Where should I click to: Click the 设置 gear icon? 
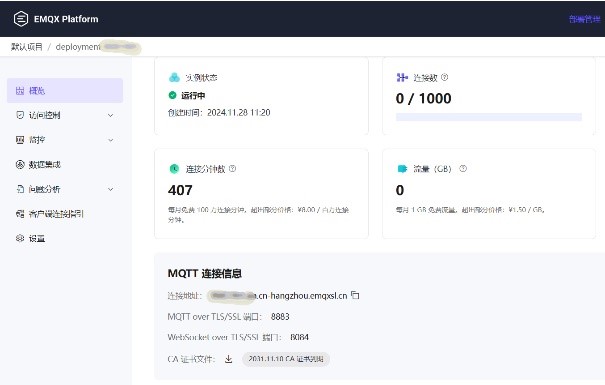coord(20,238)
